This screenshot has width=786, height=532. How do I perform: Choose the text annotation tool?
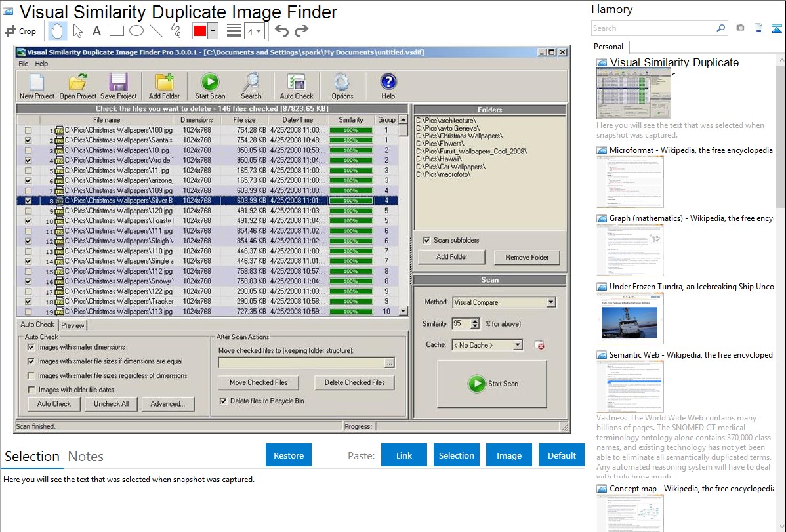(x=96, y=31)
